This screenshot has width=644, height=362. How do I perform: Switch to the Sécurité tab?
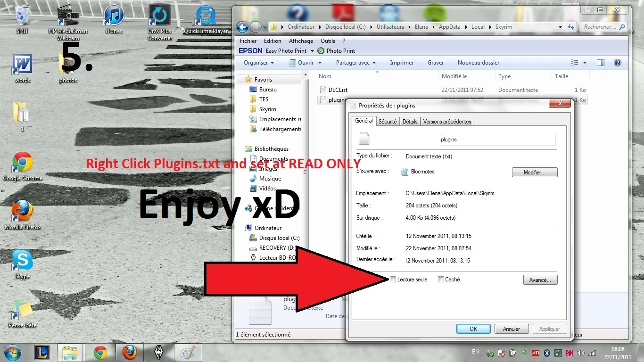[x=388, y=122]
